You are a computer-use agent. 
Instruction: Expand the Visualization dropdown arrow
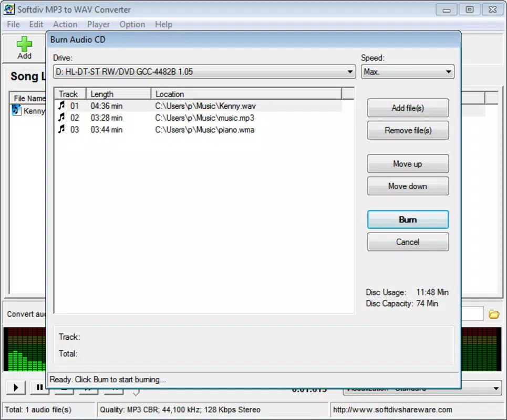pyautogui.click(x=496, y=388)
